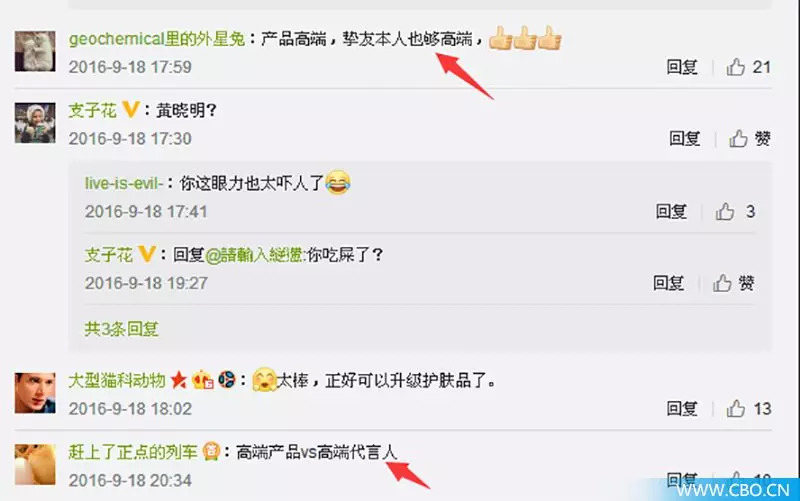Screen dimensions: 800x501
Task: Reply to geochemical里的外星兔's comment
Action: click(682, 67)
